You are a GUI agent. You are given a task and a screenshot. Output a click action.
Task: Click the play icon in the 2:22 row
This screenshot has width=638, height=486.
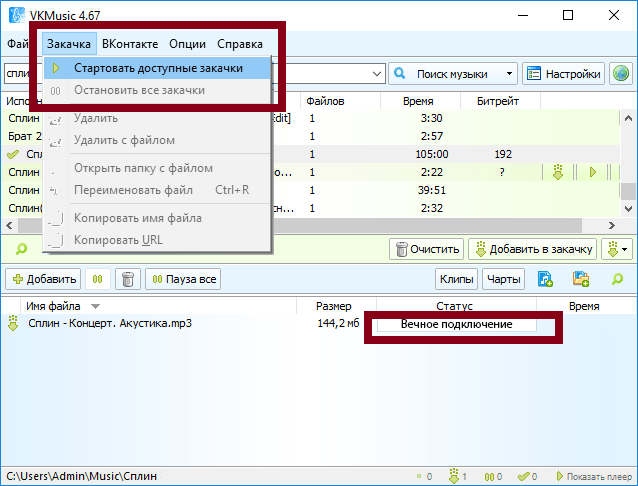593,172
